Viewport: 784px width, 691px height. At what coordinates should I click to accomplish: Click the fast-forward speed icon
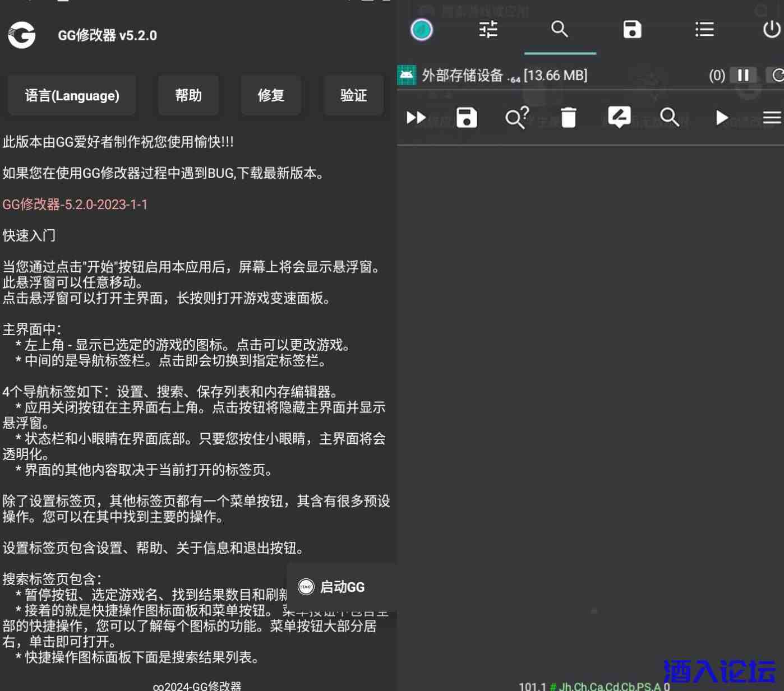(416, 118)
